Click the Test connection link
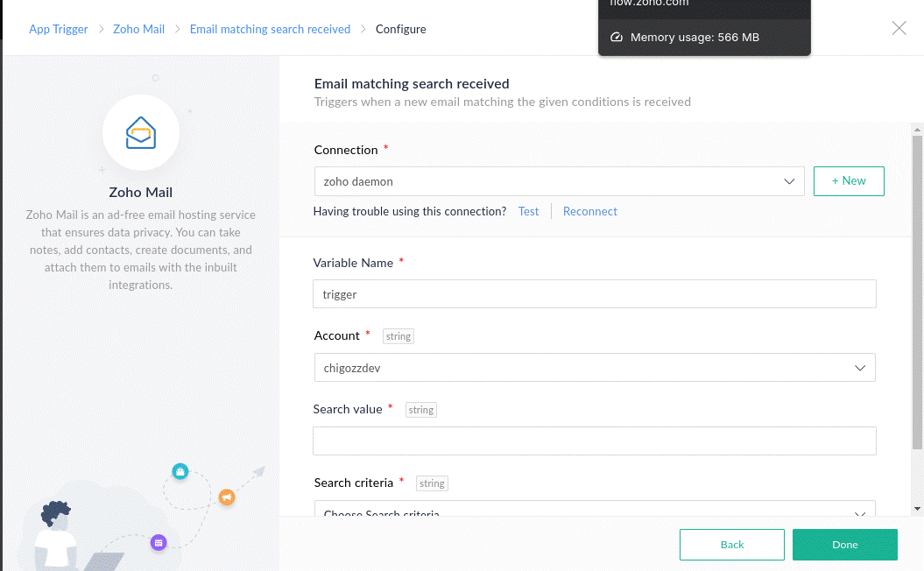 [528, 211]
